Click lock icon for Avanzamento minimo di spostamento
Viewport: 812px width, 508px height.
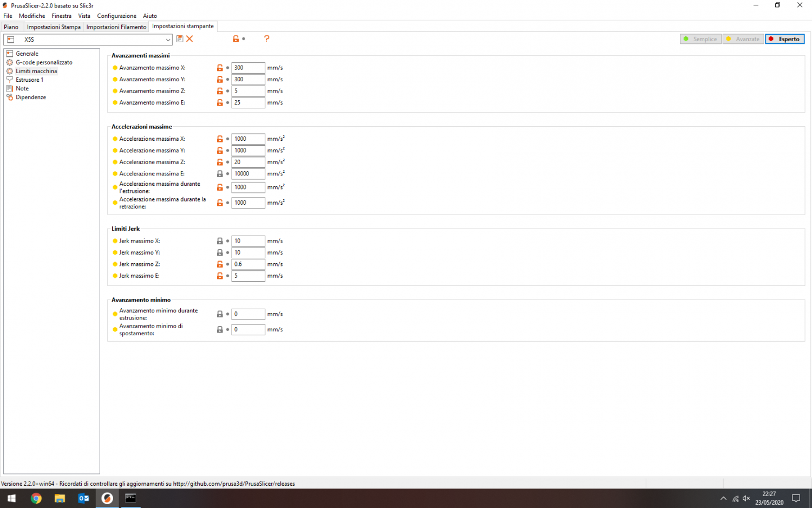click(220, 330)
